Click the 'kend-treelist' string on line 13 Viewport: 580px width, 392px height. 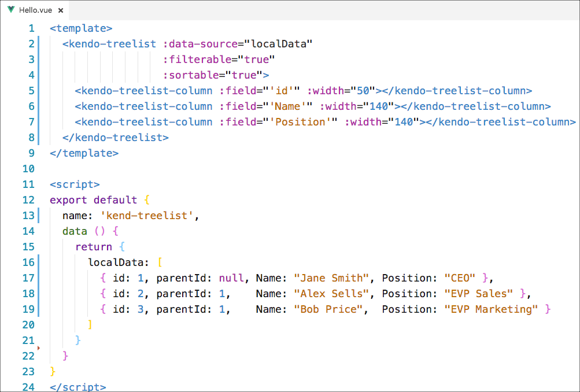tap(147, 216)
